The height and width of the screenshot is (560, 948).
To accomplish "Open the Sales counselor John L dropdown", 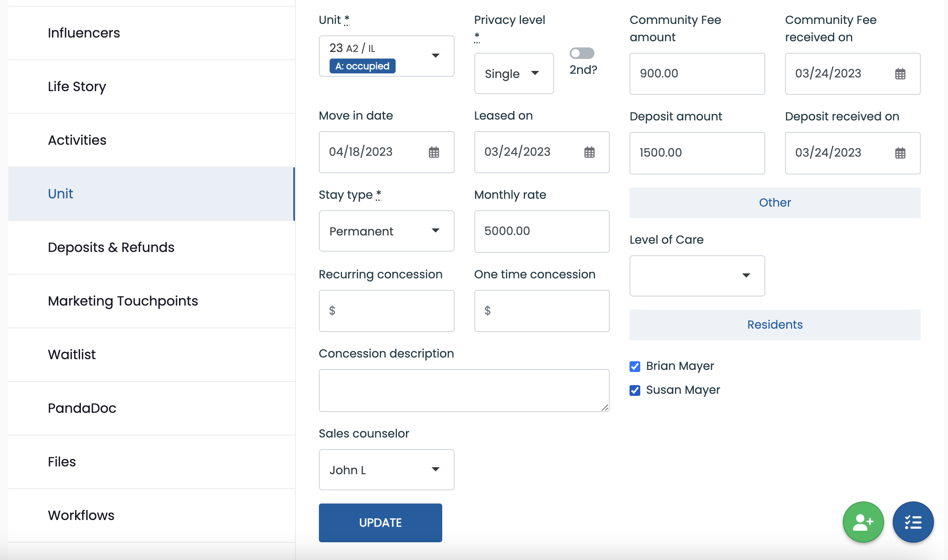I will click(387, 470).
